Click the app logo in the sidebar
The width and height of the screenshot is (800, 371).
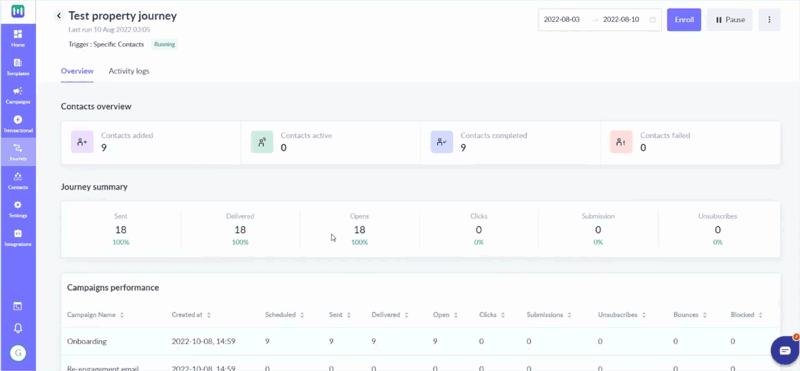click(17, 11)
